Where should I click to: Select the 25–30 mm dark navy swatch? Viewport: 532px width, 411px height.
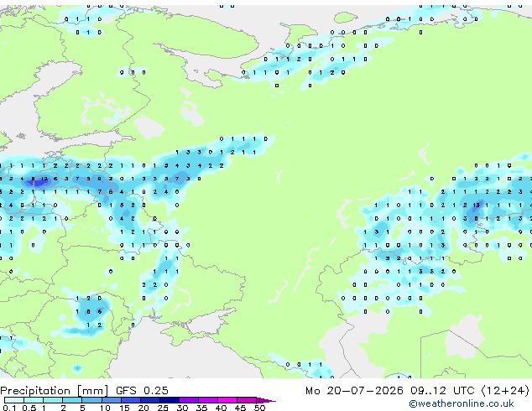click(170, 400)
